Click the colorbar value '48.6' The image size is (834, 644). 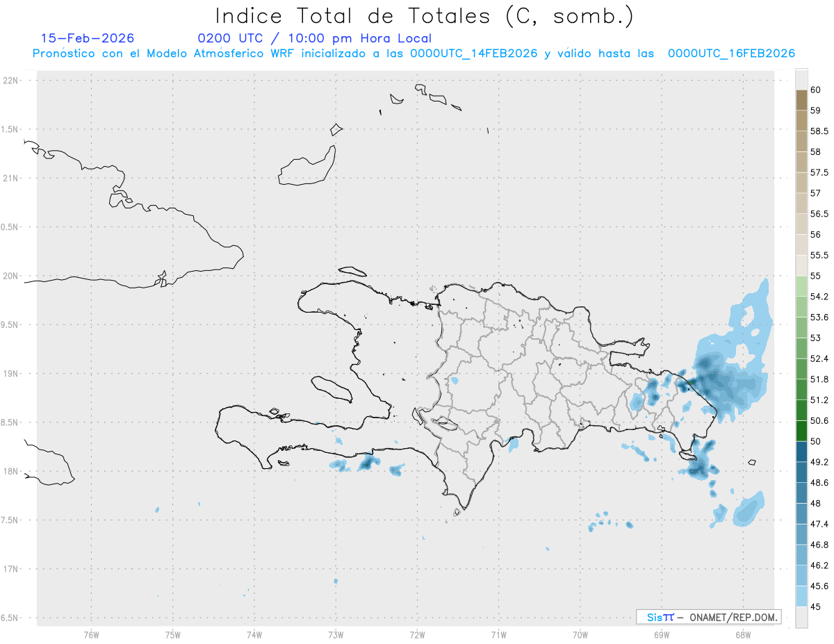click(819, 483)
